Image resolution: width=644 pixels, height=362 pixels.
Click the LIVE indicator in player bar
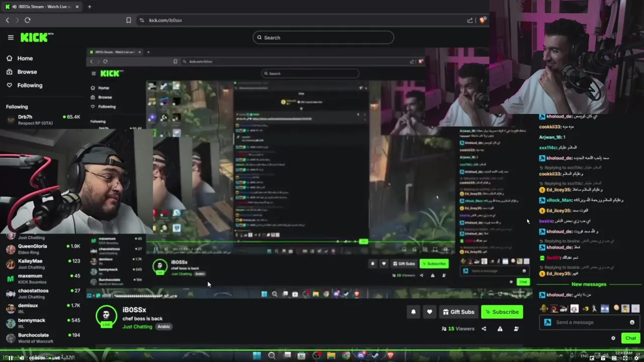click(55, 357)
